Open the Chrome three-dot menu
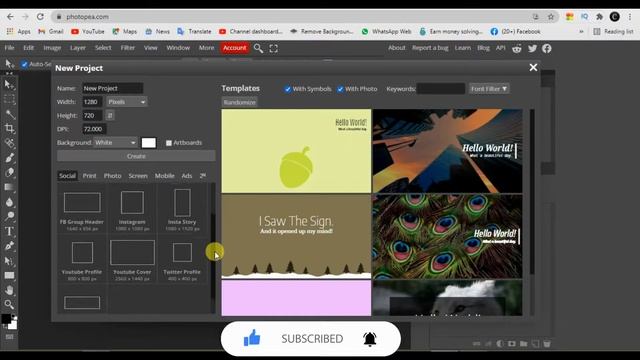640x360 pixels. pyautogui.click(x=630, y=17)
